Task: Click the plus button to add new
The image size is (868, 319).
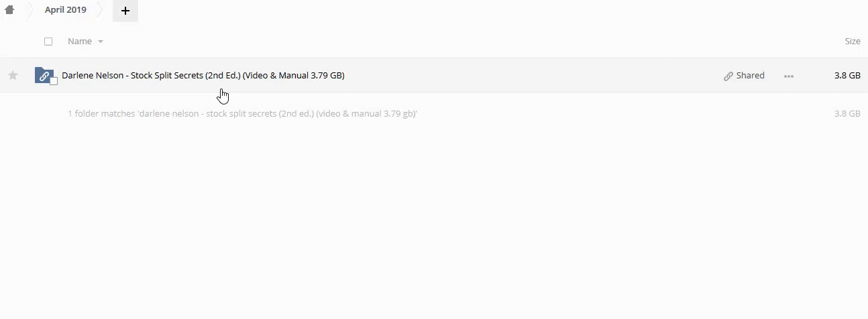Action: pos(125,11)
